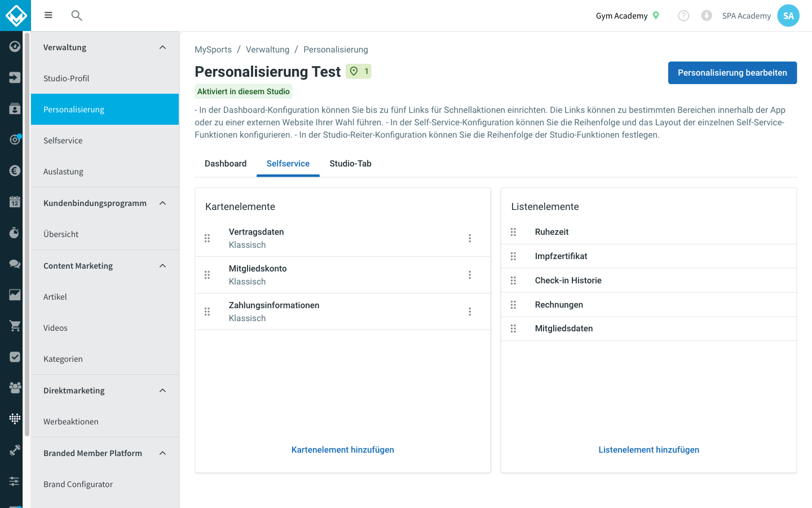This screenshot has width=812, height=508.
Task: Collapse the Direktmarketing section
Action: 162,391
